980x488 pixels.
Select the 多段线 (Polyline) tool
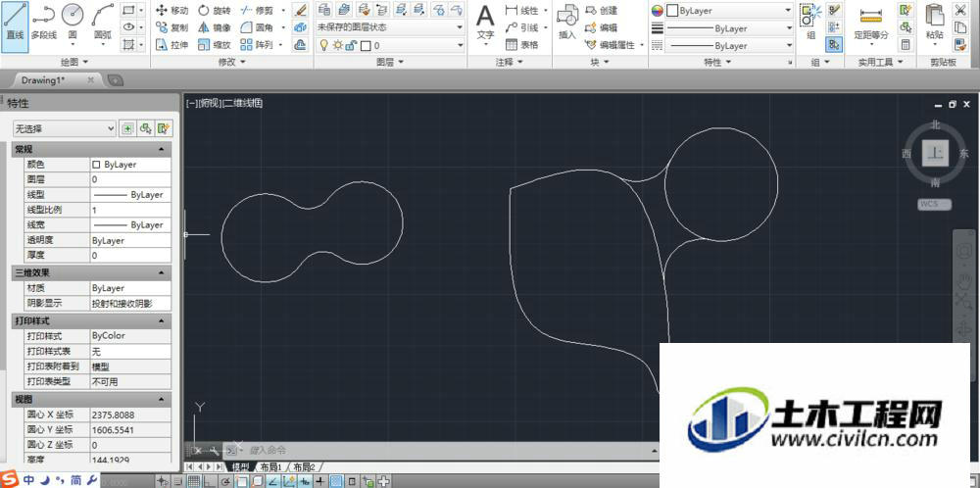[44, 24]
